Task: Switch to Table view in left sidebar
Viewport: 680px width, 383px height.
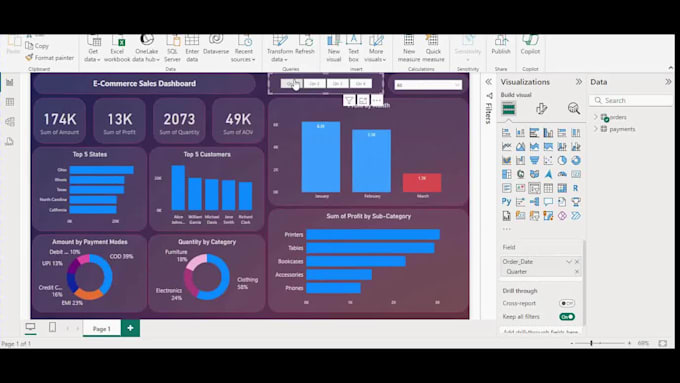Action: [x=10, y=102]
